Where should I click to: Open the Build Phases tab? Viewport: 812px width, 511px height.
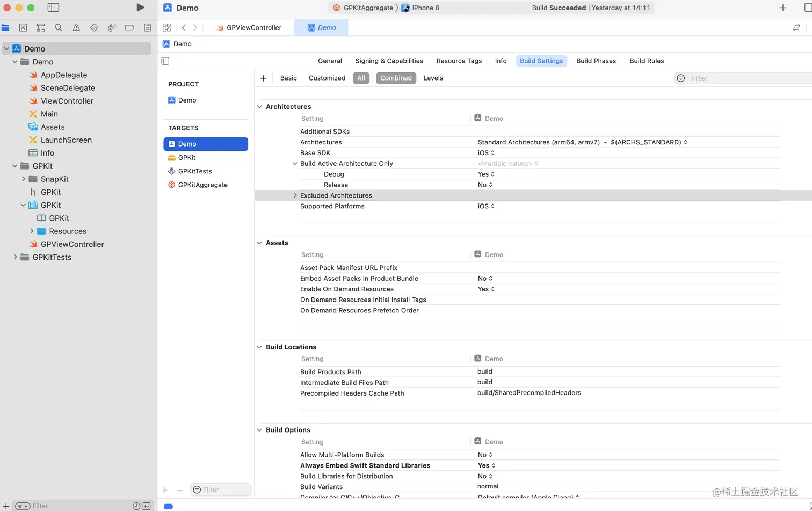coord(596,61)
